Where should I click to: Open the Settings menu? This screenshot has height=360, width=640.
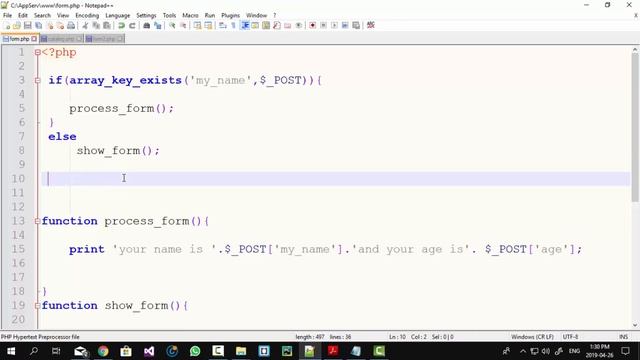[x=146, y=15]
